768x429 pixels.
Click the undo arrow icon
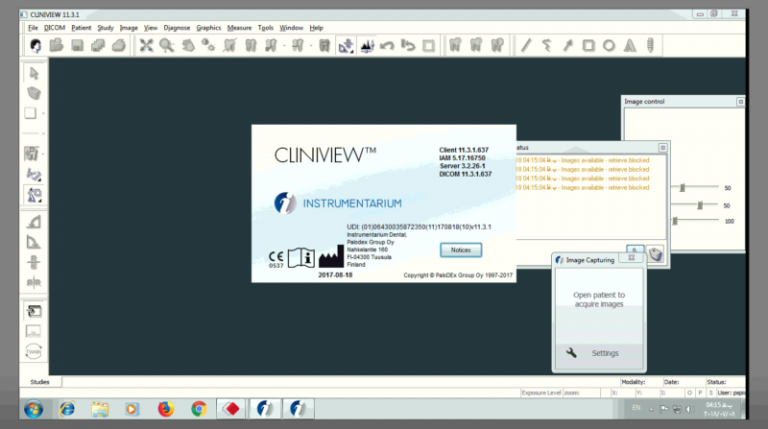(x=388, y=45)
